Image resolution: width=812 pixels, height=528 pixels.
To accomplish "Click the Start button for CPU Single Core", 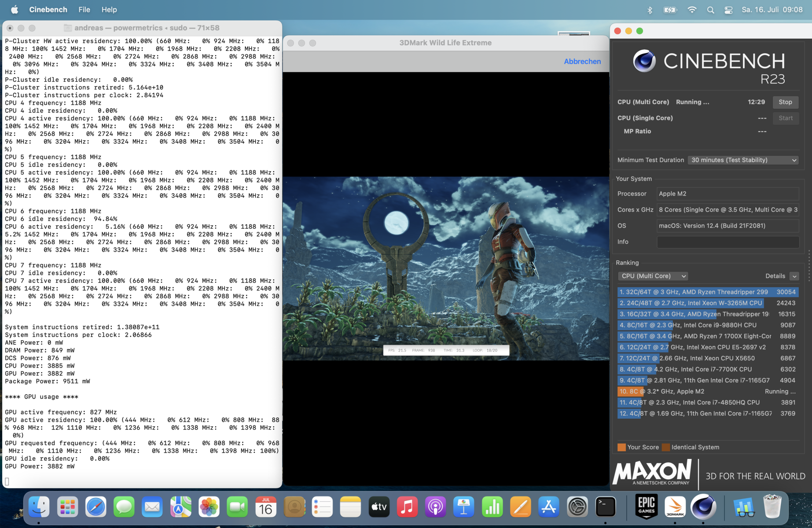I will pos(786,118).
